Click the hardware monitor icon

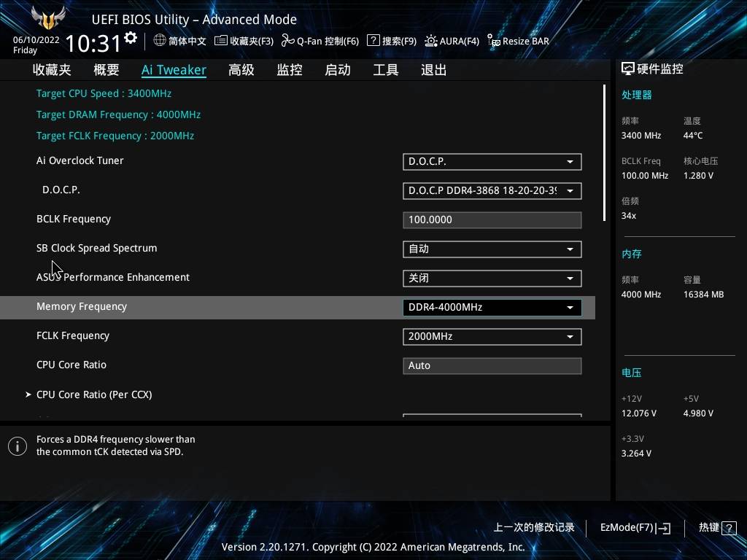[x=628, y=69]
